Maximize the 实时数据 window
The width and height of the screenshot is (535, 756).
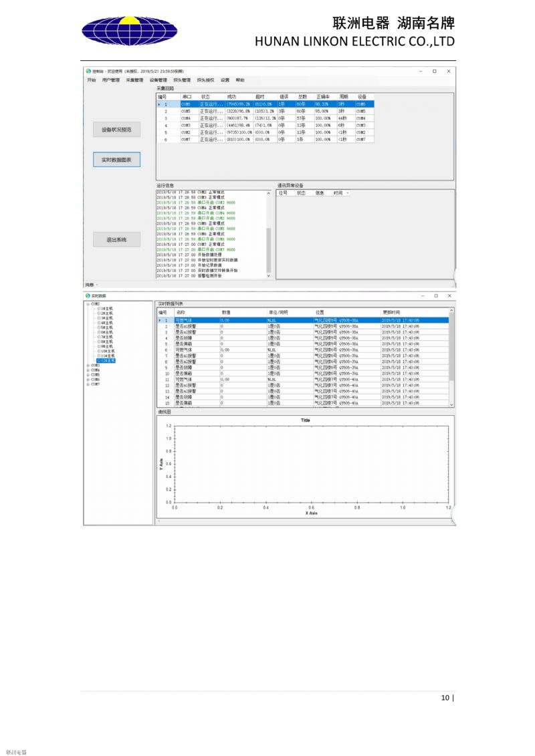pos(435,295)
